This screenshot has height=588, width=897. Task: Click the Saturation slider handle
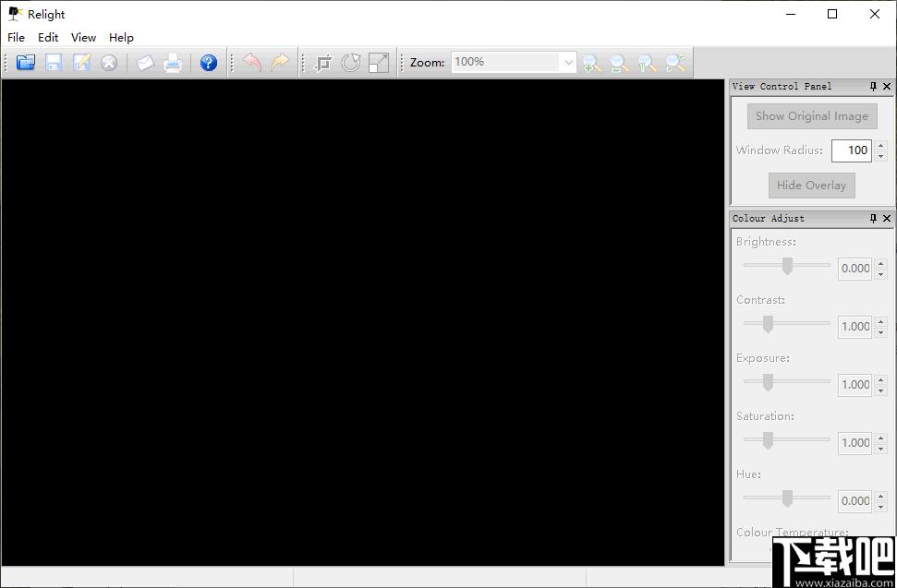769,440
